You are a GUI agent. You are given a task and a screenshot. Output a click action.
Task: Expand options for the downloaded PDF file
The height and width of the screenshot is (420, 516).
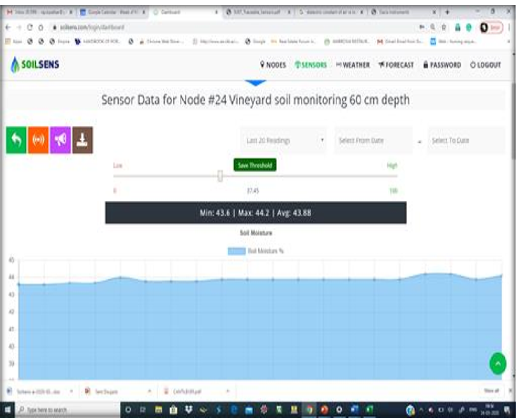point(228,390)
